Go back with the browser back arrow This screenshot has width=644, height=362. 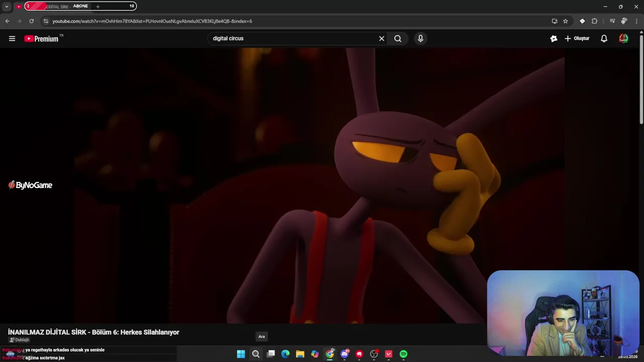coord(7,21)
